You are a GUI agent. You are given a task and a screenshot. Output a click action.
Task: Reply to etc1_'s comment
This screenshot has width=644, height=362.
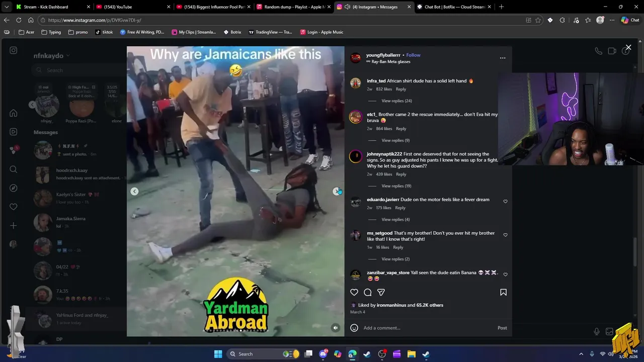(400, 129)
